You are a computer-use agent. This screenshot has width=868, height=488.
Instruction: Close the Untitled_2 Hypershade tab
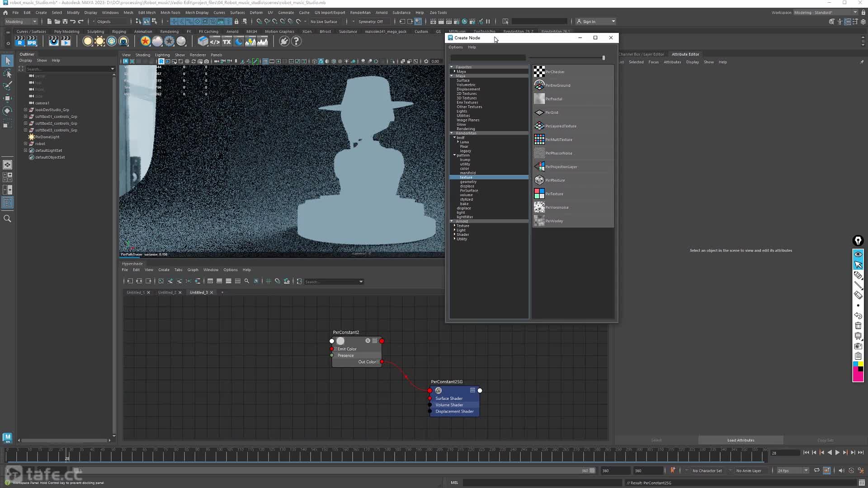click(180, 292)
